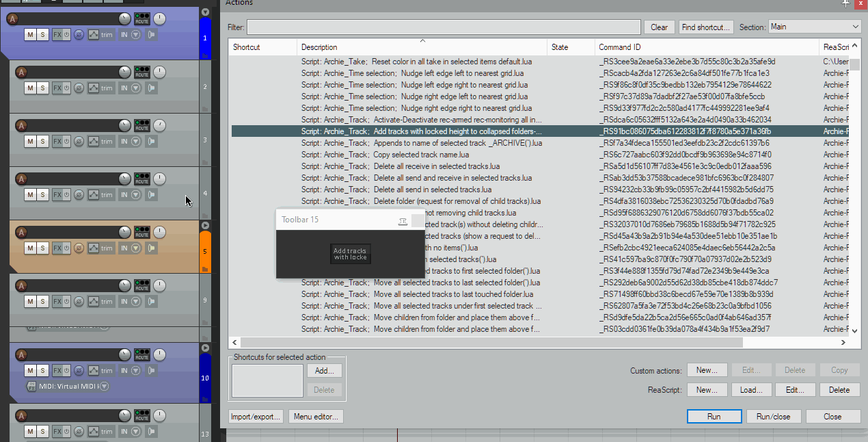The image size is (868, 442).
Task: Toggle phase invert on track 5
Action: 79,248
